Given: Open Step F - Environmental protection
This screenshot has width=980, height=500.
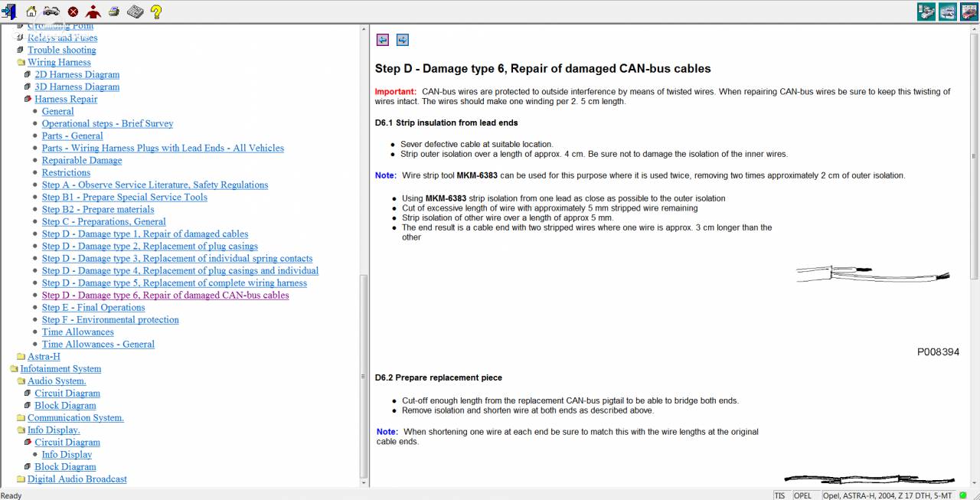Looking at the screenshot, I should [x=110, y=319].
